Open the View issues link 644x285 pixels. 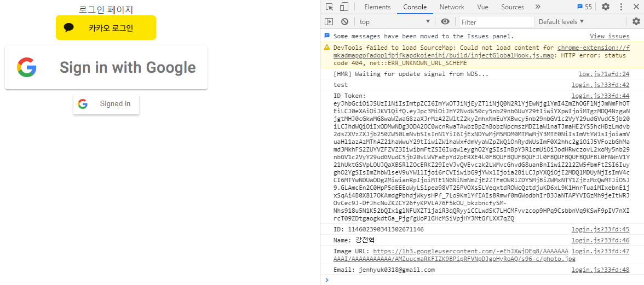[x=610, y=36]
